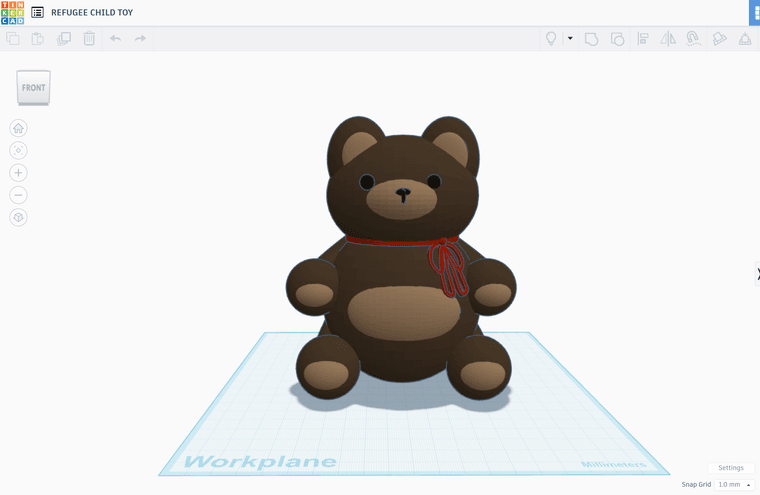Image resolution: width=760 pixels, height=495 pixels.
Task: Click the Copy tool icon
Action: (x=13, y=38)
